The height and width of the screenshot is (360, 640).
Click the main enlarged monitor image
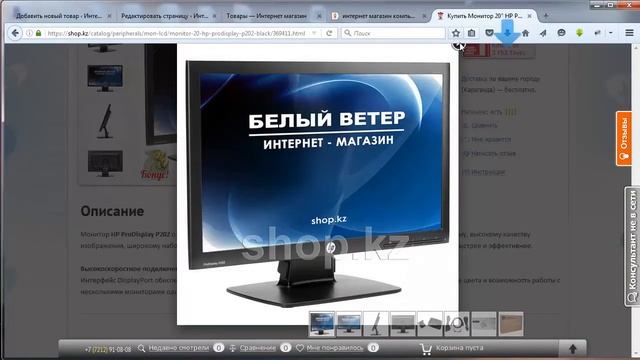point(318,183)
